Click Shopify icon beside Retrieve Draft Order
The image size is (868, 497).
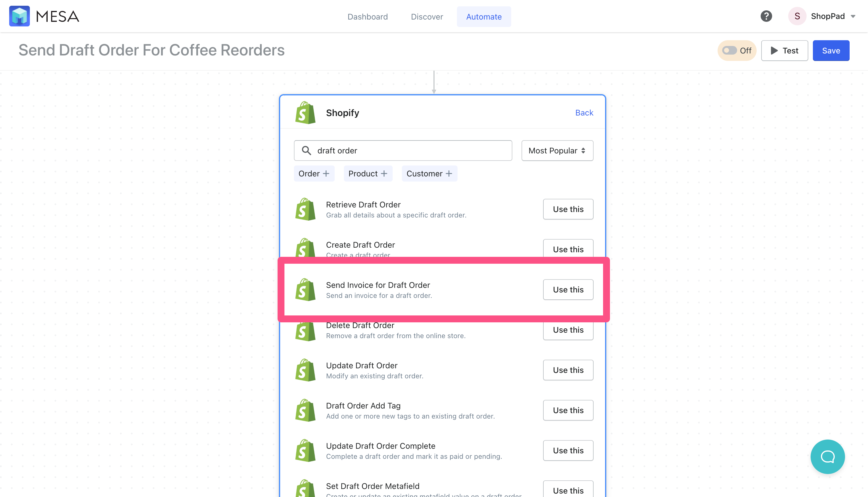click(305, 209)
